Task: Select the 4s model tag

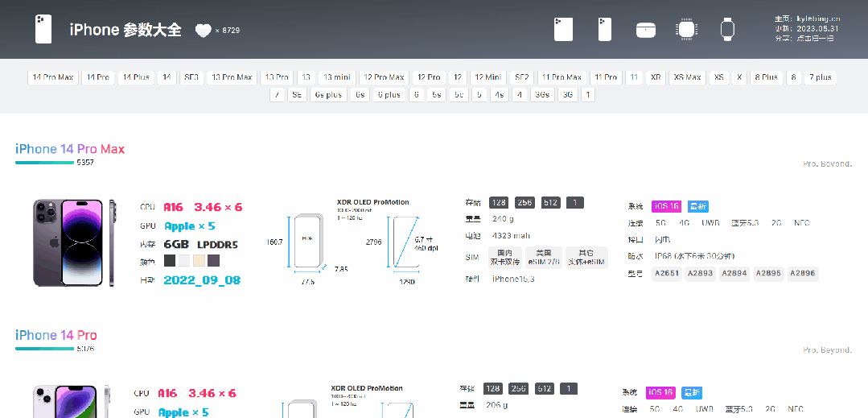Action: pos(500,95)
